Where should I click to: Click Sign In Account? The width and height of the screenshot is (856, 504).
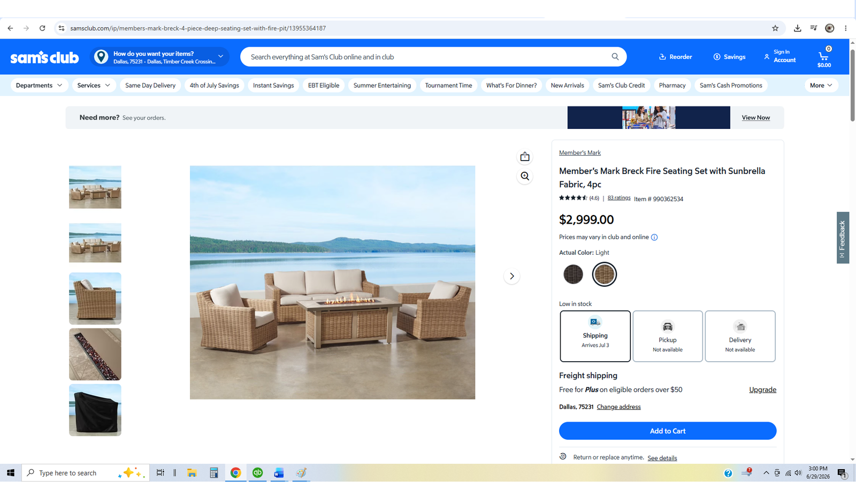click(x=780, y=56)
